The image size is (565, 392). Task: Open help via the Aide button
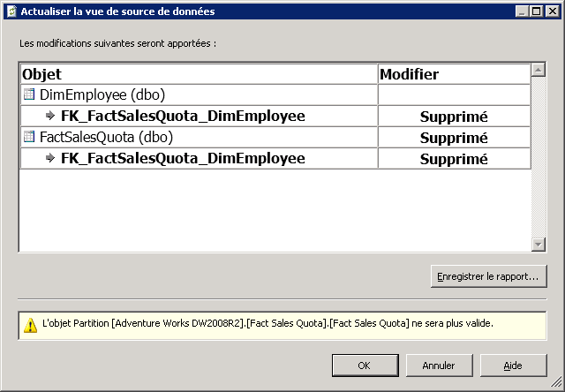(513, 366)
